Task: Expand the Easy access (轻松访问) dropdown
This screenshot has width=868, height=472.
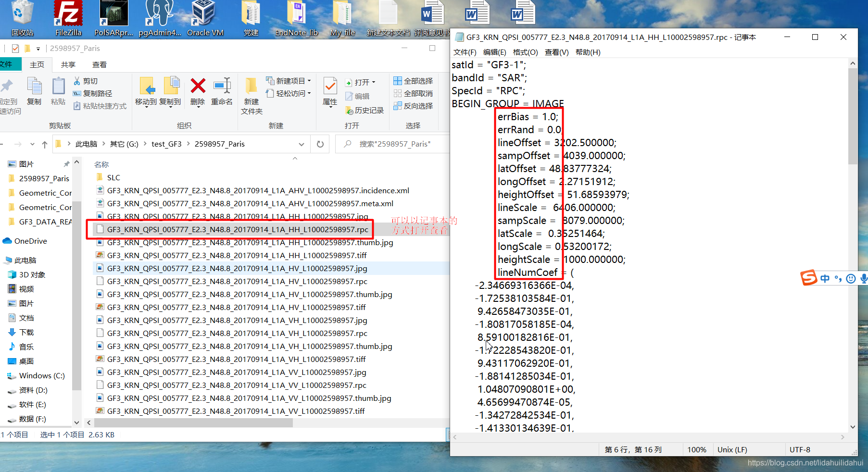Action: [309, 93]
